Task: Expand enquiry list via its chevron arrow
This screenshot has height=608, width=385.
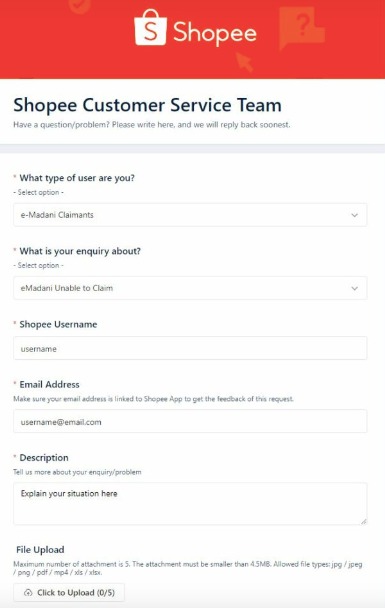Action: (x=354, y=288)
